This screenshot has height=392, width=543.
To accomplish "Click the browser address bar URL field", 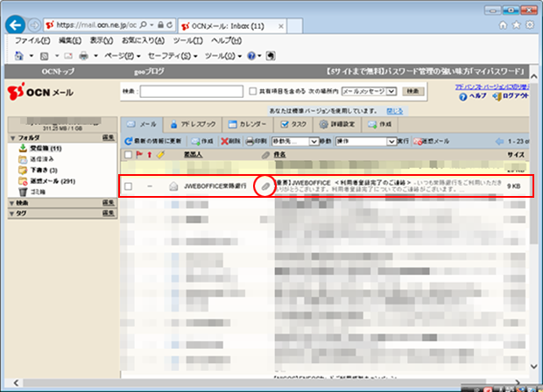I will click(x=96, y=24).
